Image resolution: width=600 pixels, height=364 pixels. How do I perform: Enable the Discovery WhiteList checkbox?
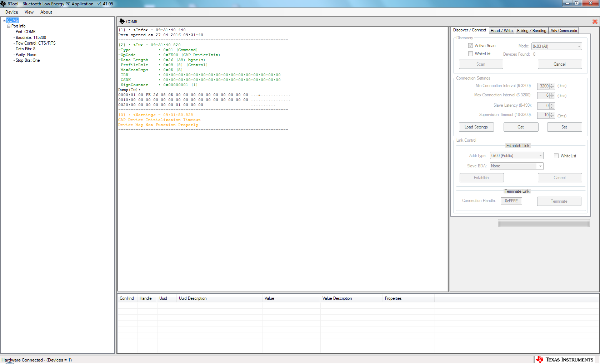(x=471, y=54)
